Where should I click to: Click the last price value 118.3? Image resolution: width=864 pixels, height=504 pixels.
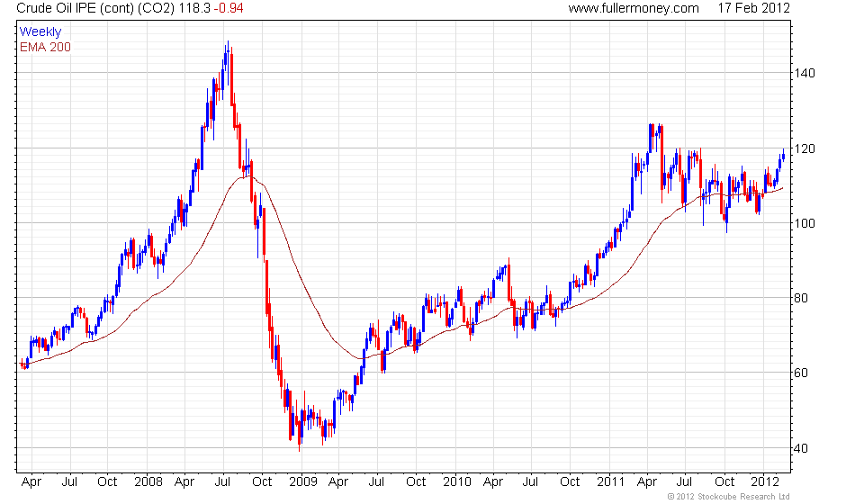[194, 8]
